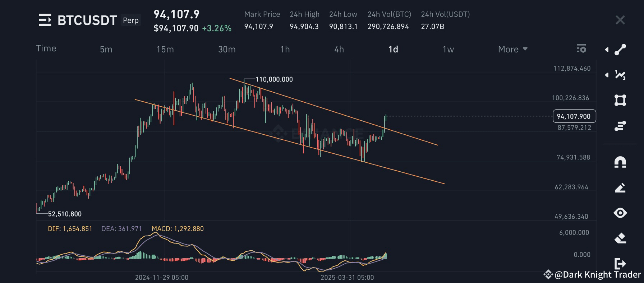The image size is (644, 283).
Task: Click the 52,510.800 low price label
Action: pyautogui.click(x=65, y=214)
